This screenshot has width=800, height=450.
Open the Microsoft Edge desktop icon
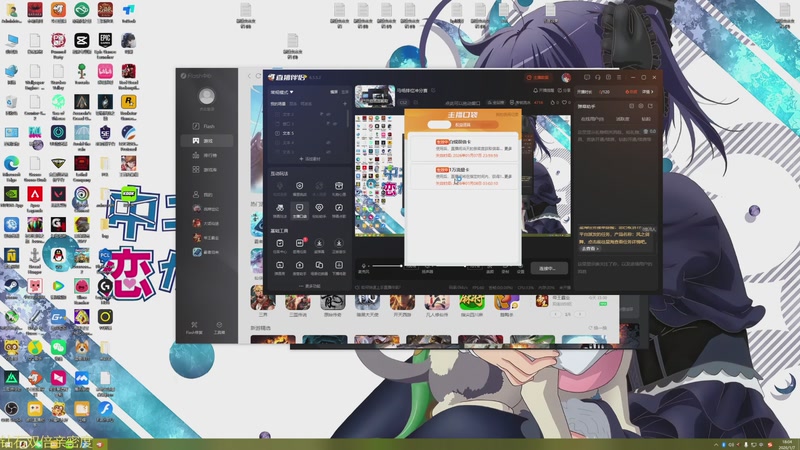tap(11, 167)
